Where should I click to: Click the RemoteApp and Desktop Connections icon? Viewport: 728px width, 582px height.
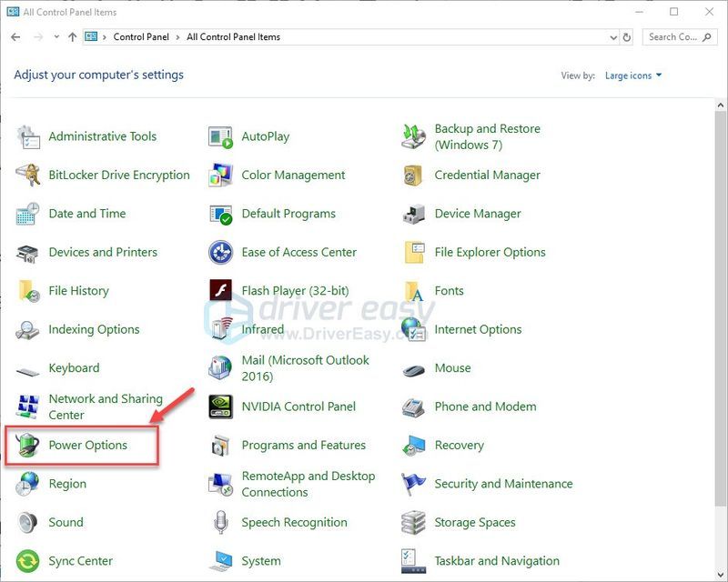point(220,484)
